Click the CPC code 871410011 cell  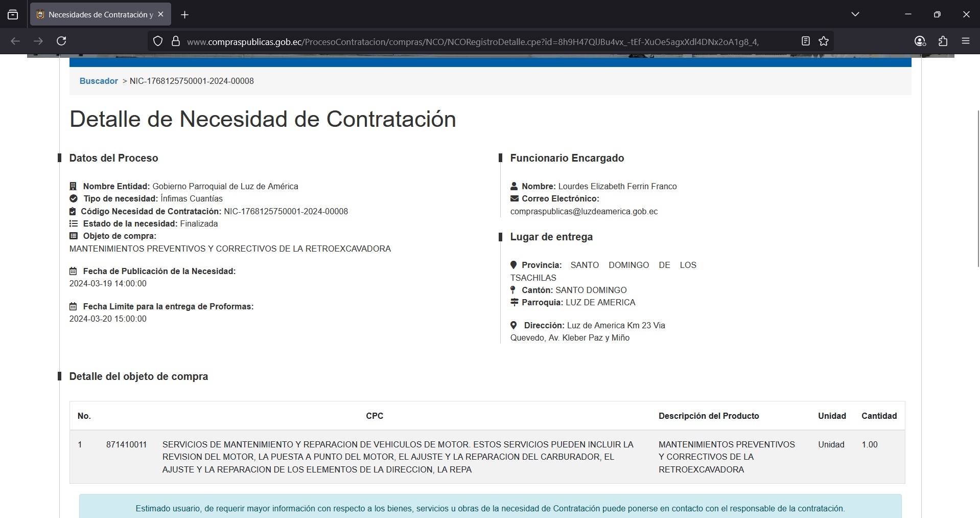point(127,444)
